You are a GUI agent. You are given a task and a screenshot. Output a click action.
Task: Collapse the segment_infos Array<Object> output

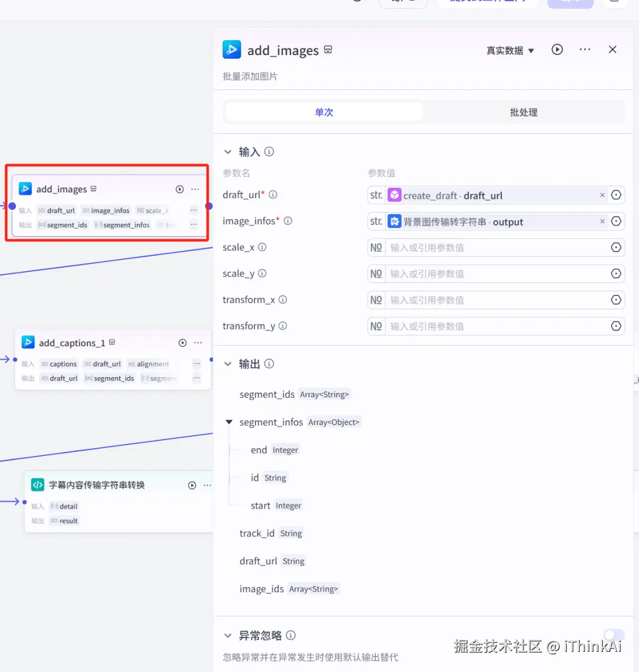[x=229, y=422]
